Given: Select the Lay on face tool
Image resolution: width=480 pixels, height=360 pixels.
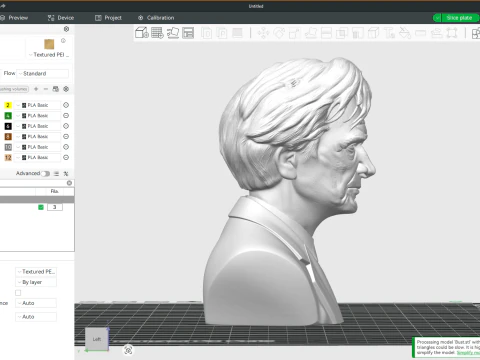Looking at the screenshot, I should tap(310, 33).
